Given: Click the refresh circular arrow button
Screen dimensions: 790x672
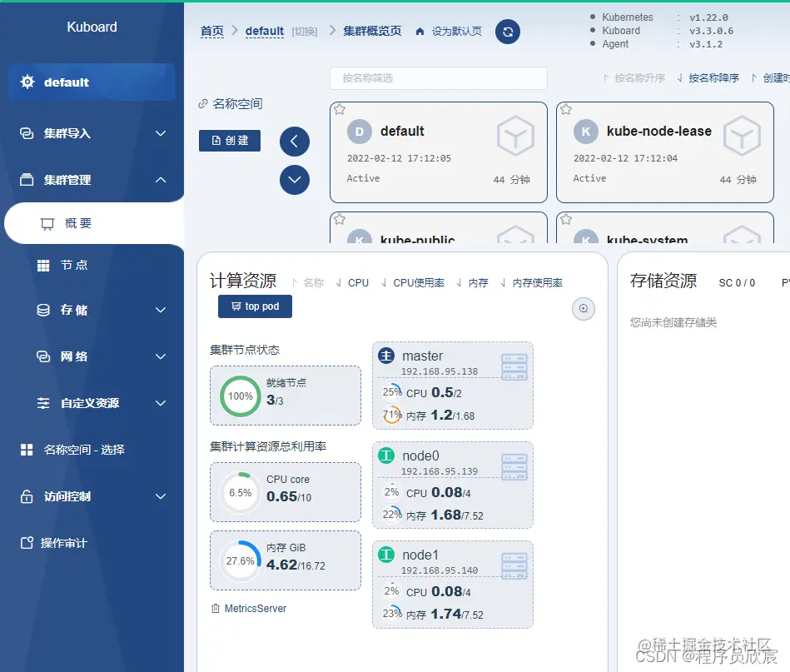Looking at the screenshot, I should (507, 32).
